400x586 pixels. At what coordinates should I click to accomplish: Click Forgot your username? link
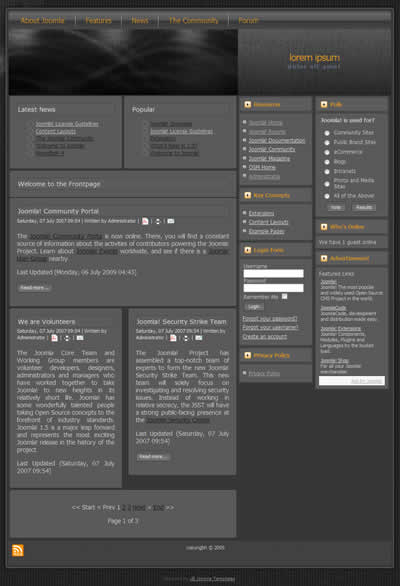(270, 328)
